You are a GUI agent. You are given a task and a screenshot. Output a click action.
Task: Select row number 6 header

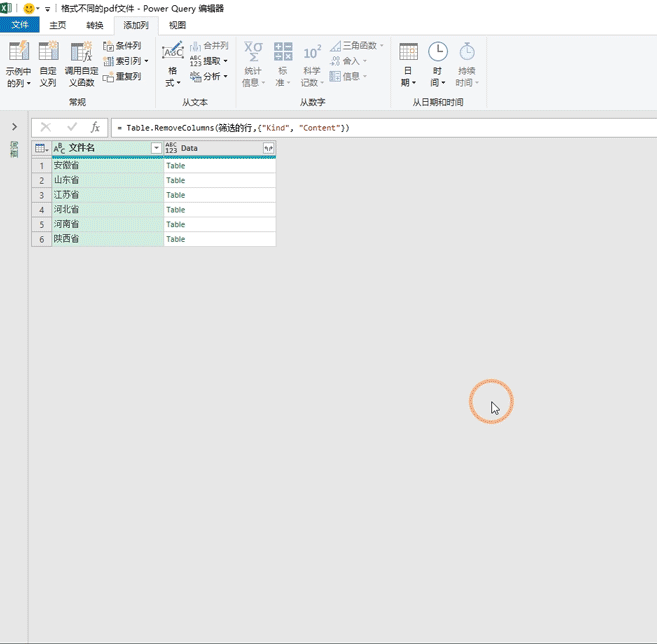coord(41,239)
